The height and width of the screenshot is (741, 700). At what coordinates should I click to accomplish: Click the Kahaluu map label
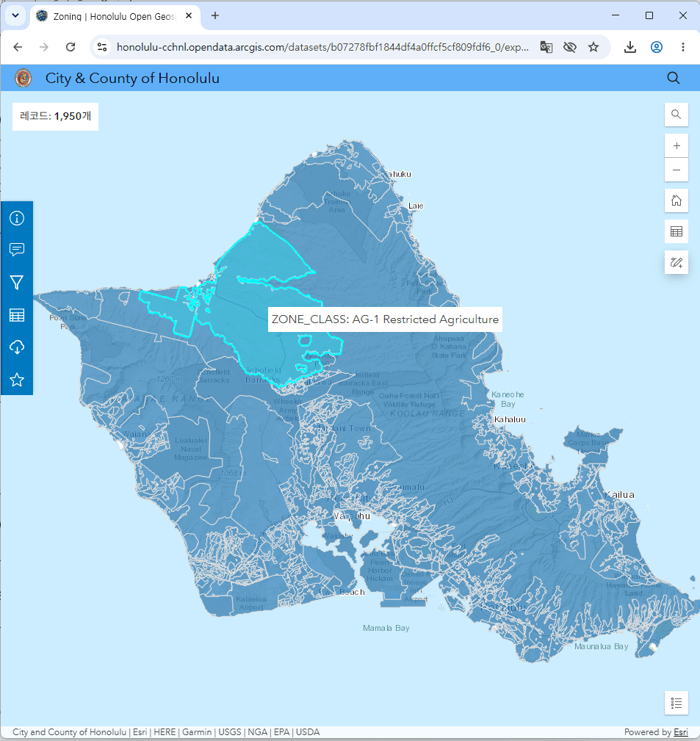pyautogui.click(x=510, y=419)
